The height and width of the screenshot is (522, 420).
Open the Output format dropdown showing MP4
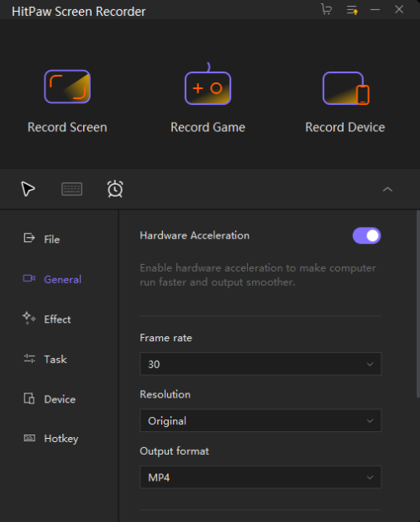[x=260, y=477]
